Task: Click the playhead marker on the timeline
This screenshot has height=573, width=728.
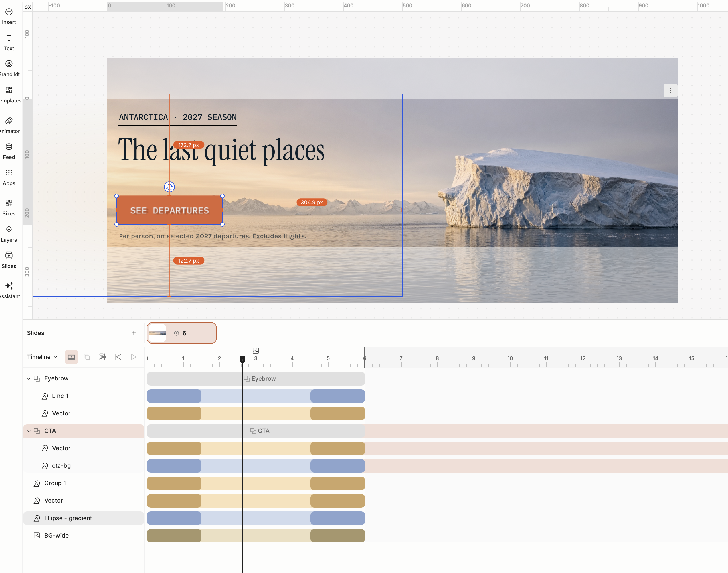Action: 242,360
